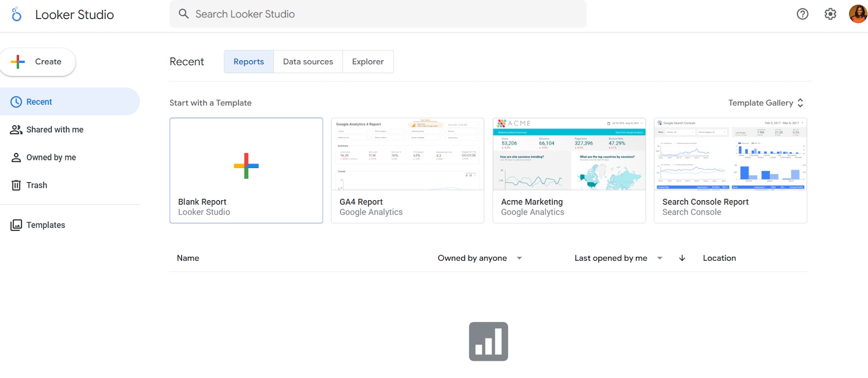Expand the Template Gallery

pos(766,103)
